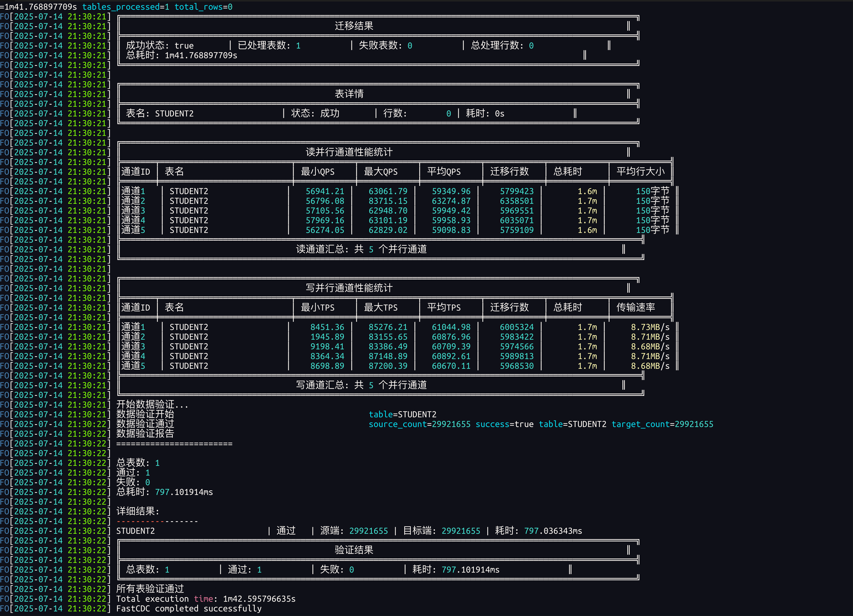Click the Total execution time line

tap(205, 599)
